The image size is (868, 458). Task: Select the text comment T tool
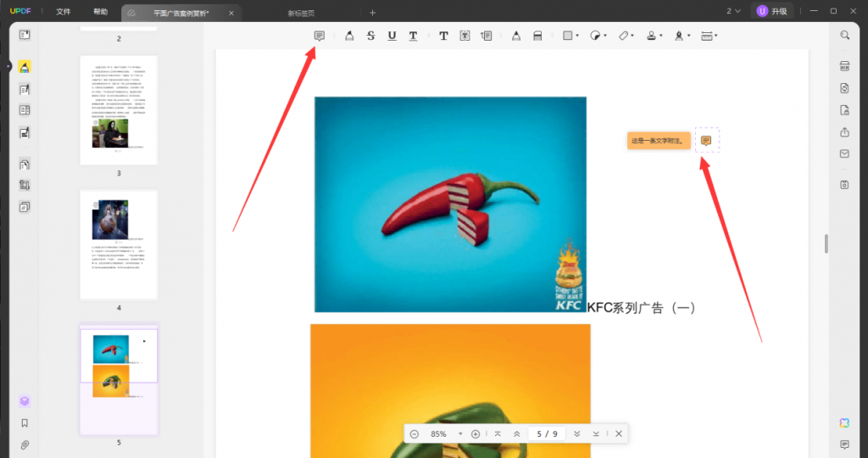[443, 36]
